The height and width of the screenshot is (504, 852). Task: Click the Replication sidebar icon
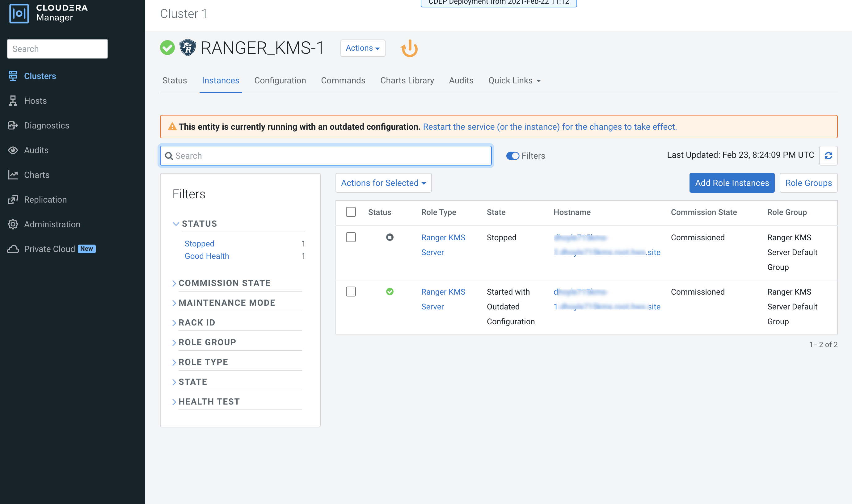[x=13, y=200]
